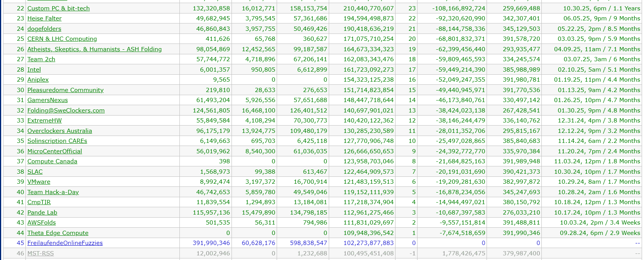Click the Aniplex value 9,565
Viewport: 644px width, 260px height.
click(221, 80)
